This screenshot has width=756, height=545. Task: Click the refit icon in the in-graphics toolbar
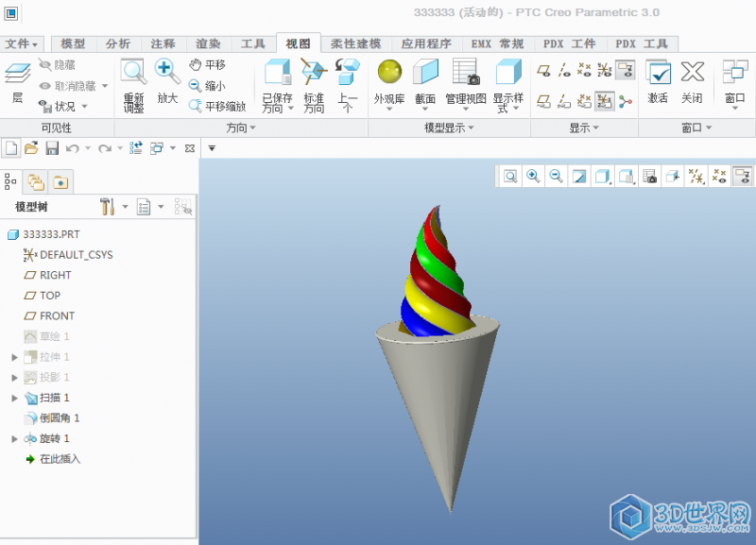pos(510,177)
